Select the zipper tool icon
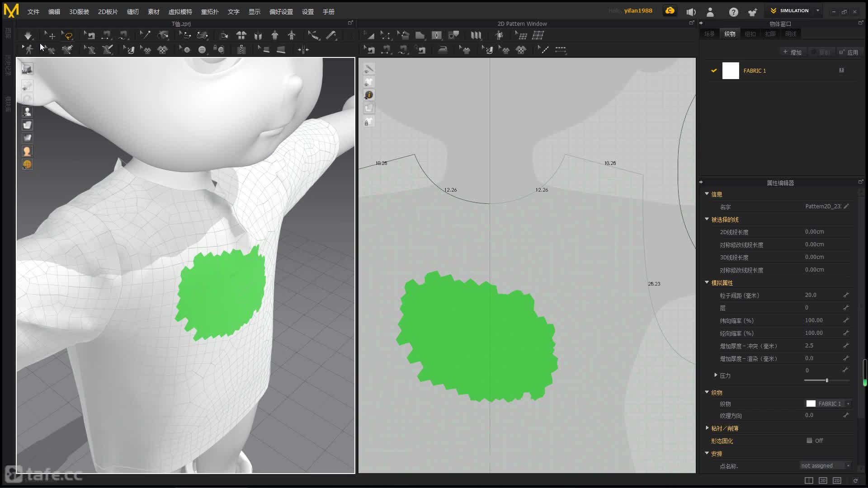This screenshot has width=868, height=488. point(241,50)
